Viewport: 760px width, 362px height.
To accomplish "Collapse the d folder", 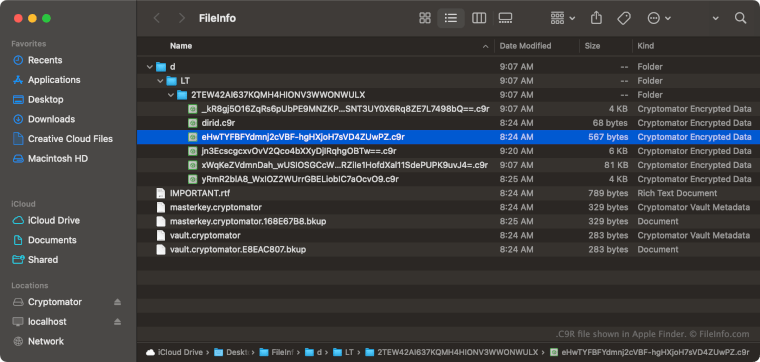I will (x=150, y=67).
